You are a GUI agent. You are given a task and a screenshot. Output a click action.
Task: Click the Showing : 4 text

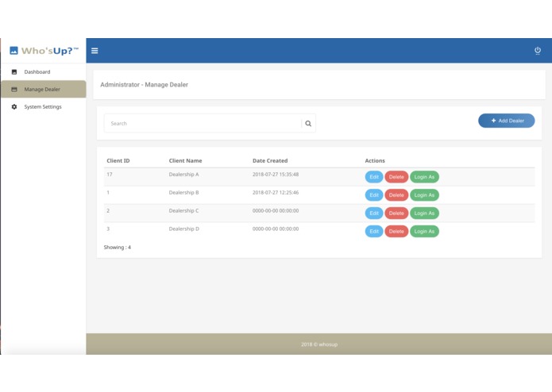pos(118,247)
